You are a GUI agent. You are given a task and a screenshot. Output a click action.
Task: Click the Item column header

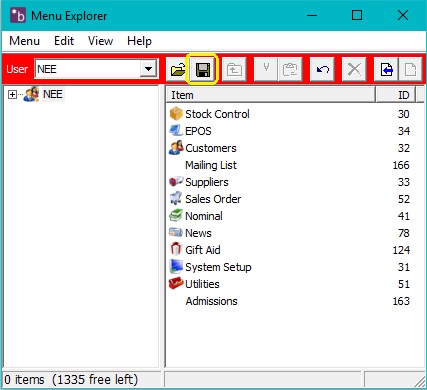coord(271,95)
